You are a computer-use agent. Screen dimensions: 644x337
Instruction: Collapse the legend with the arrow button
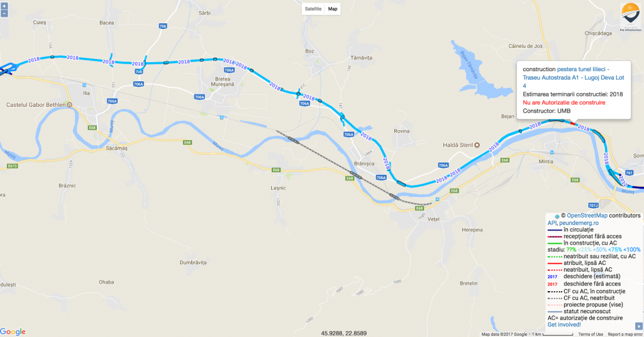[x=639, y=326]
